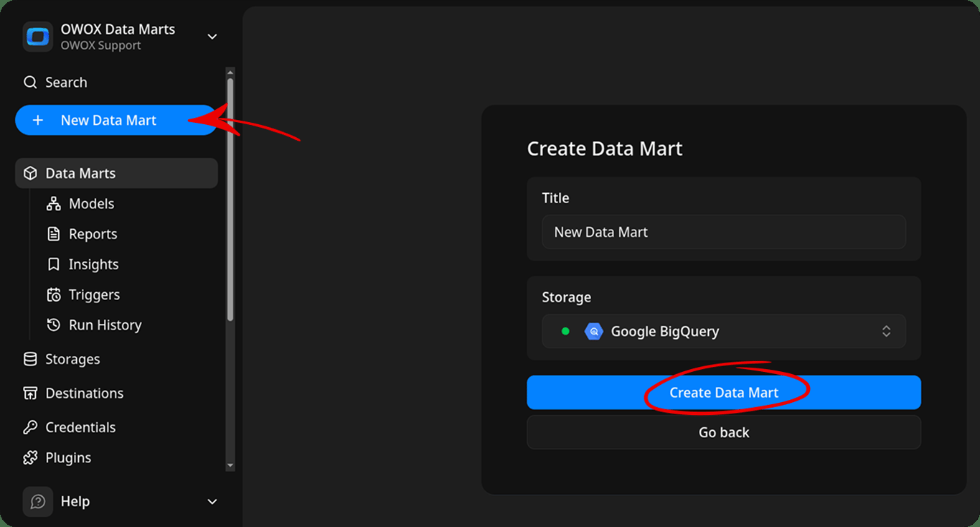Screen dimensions: 980x527
Task: Open the Reports page
Action: coord(93,234)
